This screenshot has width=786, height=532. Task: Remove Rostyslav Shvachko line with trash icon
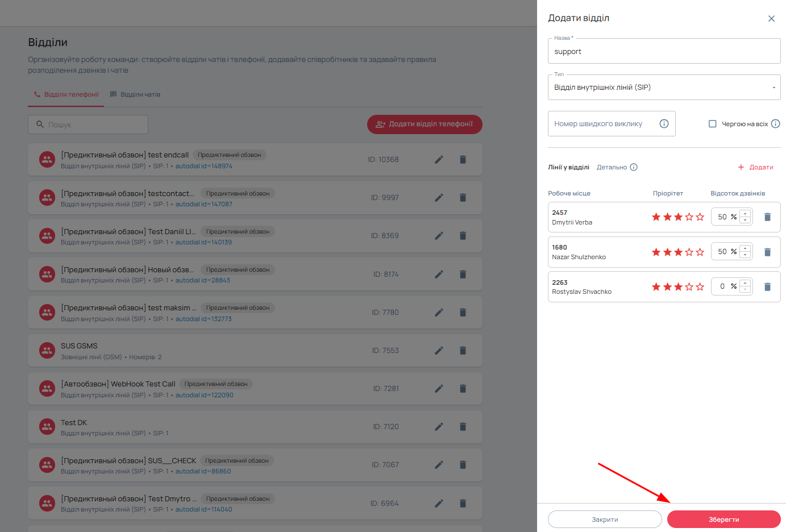click(x=767, y=287)
